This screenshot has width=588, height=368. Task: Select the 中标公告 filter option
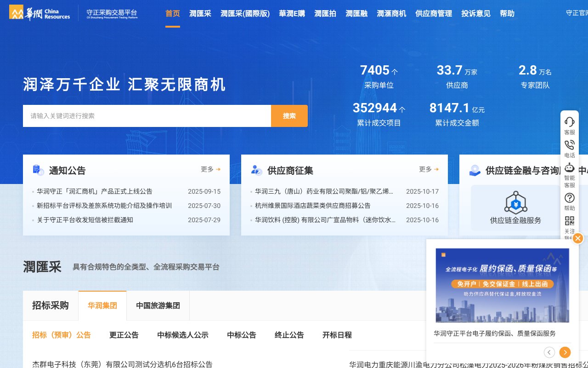point(241,335)
